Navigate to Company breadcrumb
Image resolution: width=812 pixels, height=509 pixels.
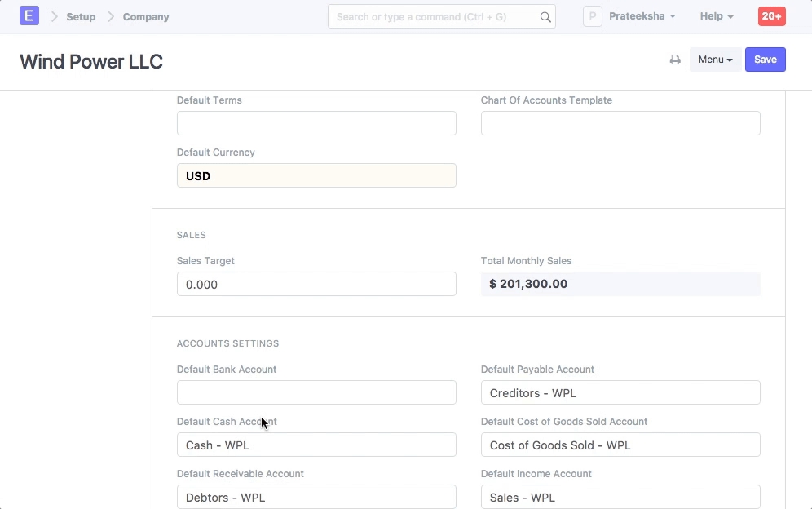[x=146, y=16]
